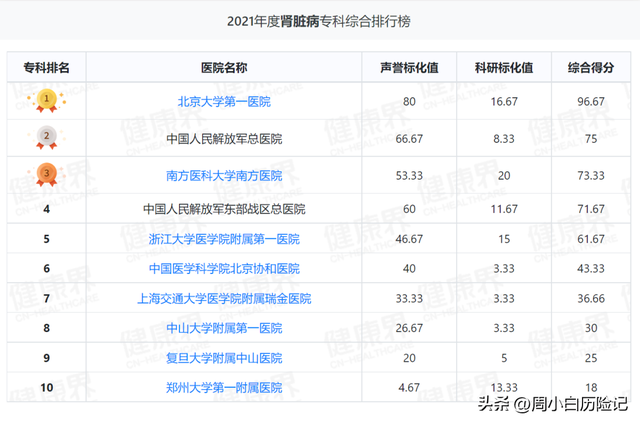Screen dimensions: 640x424
Task: Select reputation value 66.67
Action: (x=409, y=139)
